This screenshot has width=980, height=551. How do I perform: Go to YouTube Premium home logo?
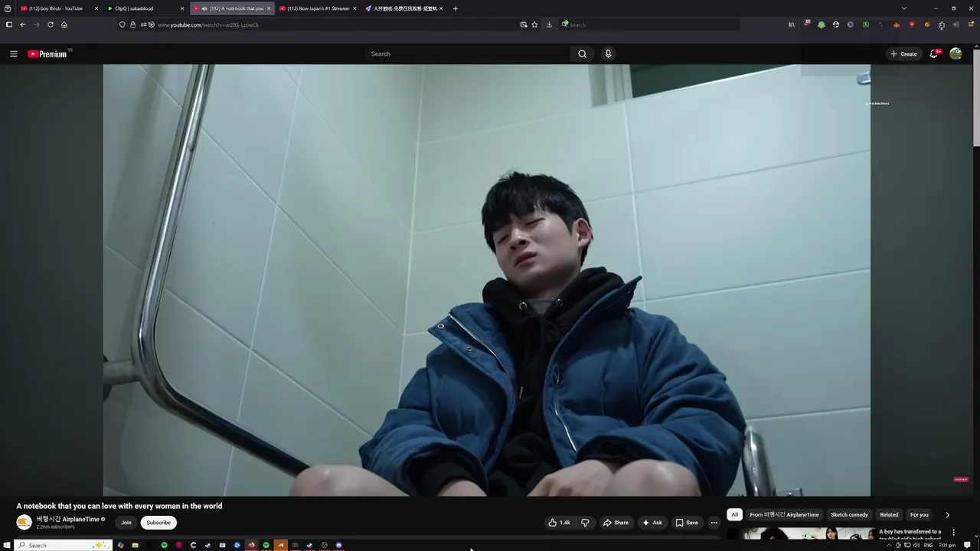coord(47,54)
